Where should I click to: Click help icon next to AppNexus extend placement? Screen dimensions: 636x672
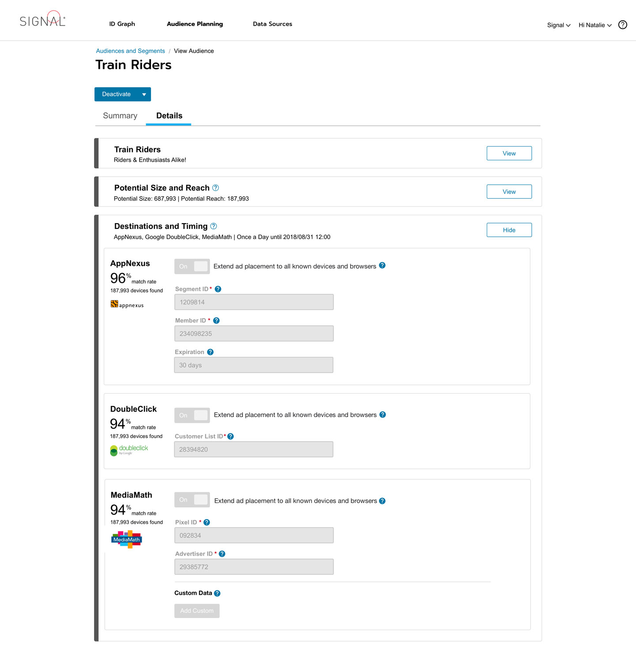[x=382, y=266]
